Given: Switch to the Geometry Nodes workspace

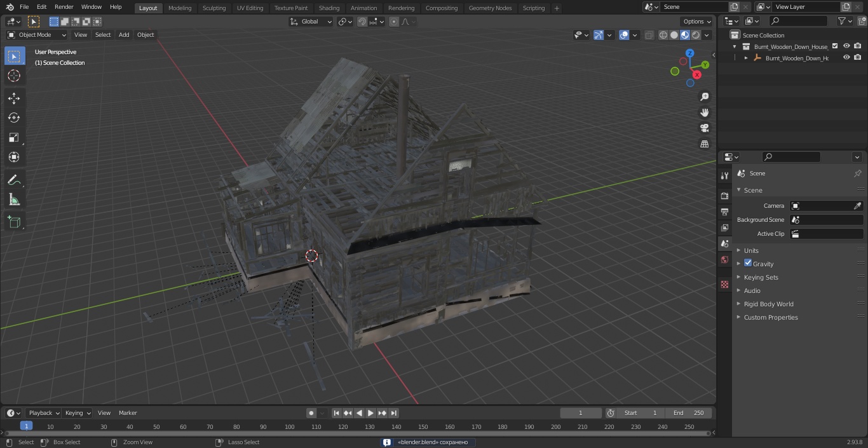Looking at the screenshot, I should click(490, 8).
